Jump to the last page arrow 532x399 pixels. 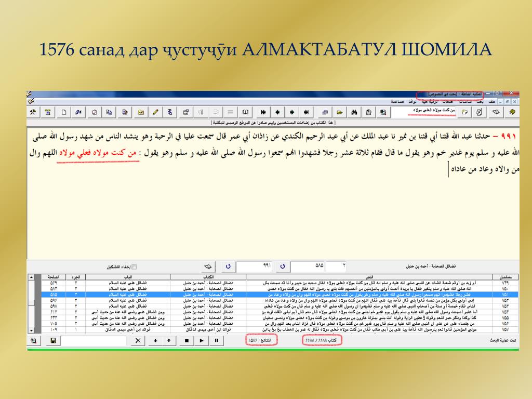(307, 112)
